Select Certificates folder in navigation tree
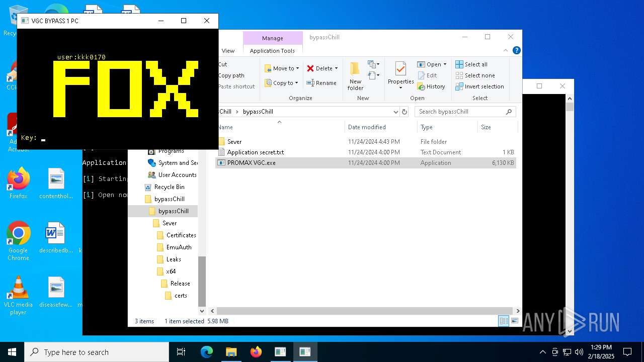Image resolution: width=644 pixels, height=362 pixels. tap(176, 235)
